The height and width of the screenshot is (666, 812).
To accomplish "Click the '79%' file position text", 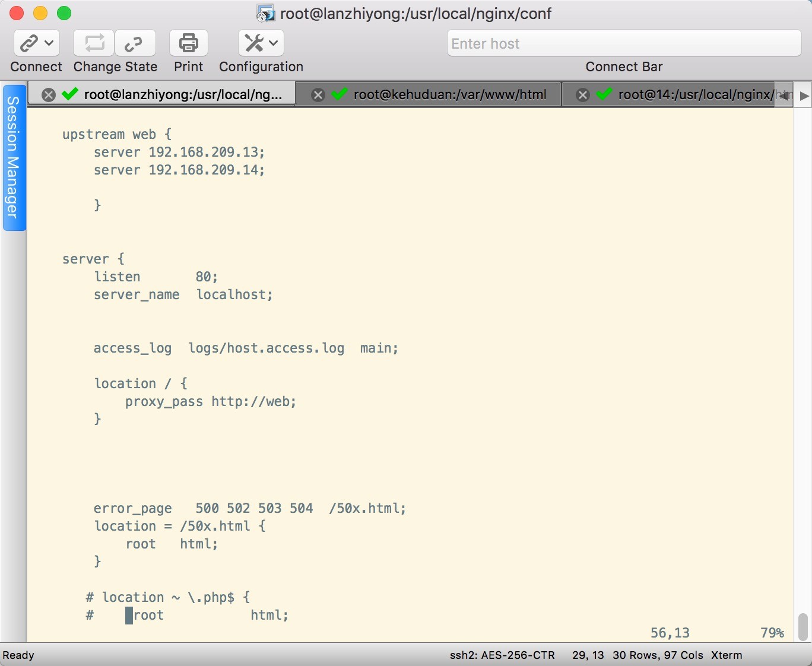I will pos(772,633).
